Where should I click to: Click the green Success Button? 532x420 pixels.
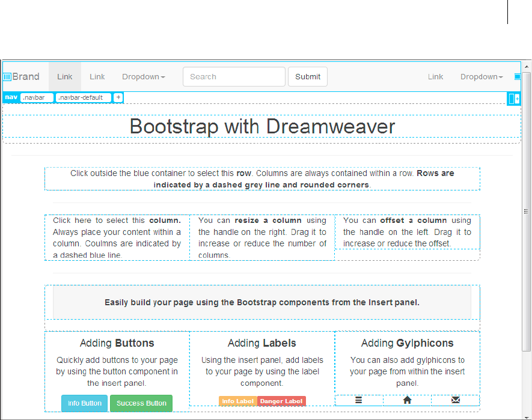pos(141,403)
